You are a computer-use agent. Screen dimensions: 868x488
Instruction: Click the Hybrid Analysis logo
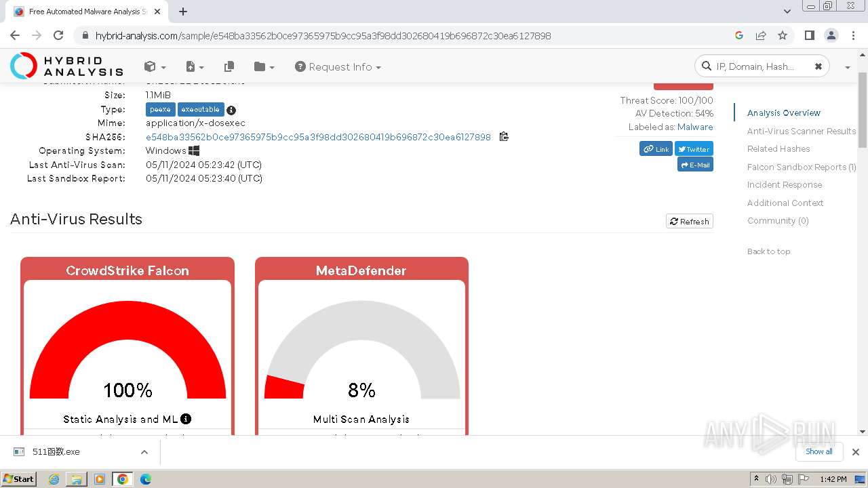click(x=66, y=66)
